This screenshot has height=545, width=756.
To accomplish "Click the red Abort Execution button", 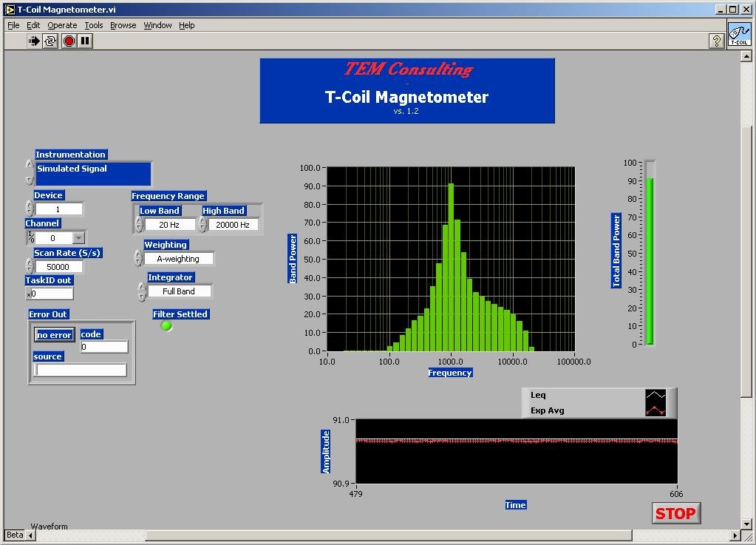I will click(x=69, y=41).
